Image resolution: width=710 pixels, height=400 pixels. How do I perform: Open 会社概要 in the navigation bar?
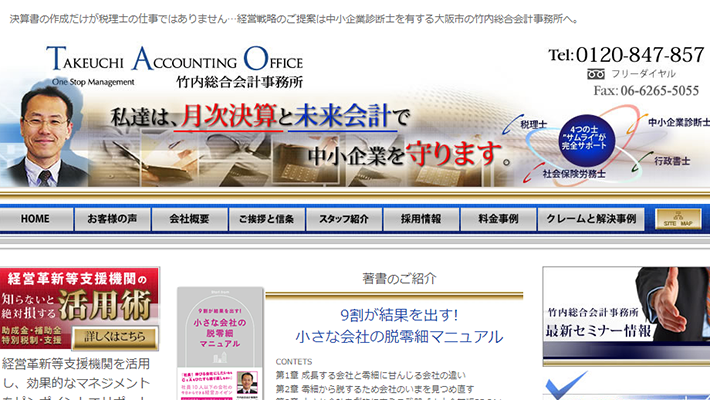tap(189, 219)
